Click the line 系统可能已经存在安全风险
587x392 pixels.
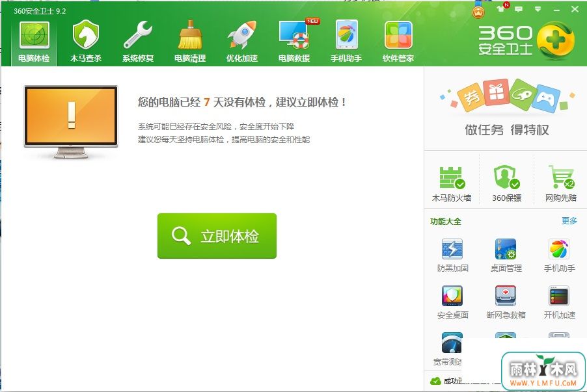tap(216, 126)
